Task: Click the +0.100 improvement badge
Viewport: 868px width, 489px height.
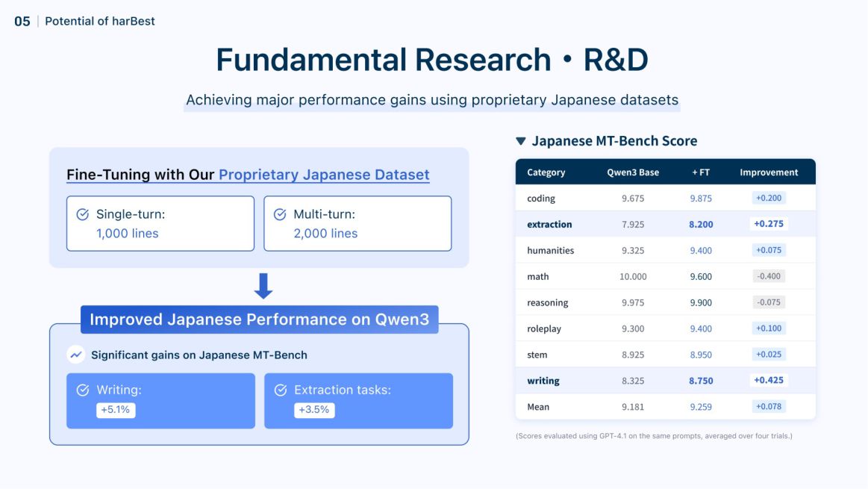Action: 769,328
